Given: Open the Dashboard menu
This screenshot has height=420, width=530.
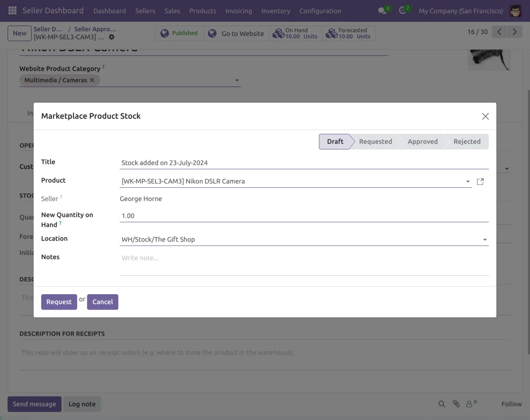Looking at the screenshot, I should [110, 11].
